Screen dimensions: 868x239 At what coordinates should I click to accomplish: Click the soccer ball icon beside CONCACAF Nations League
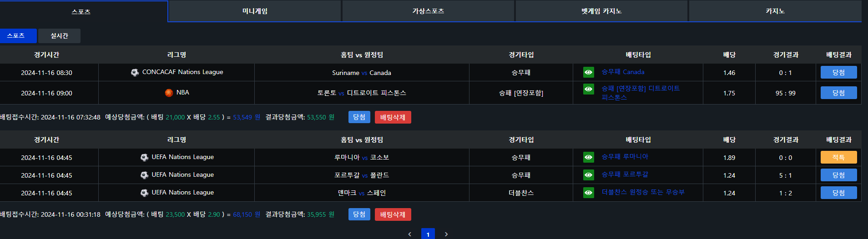coord(135,72)
